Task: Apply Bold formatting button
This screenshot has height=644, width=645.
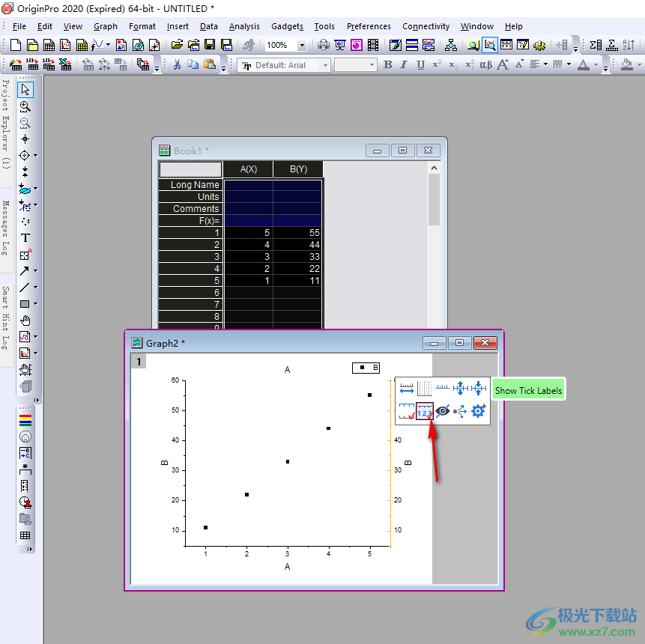Action: [387, 65]
